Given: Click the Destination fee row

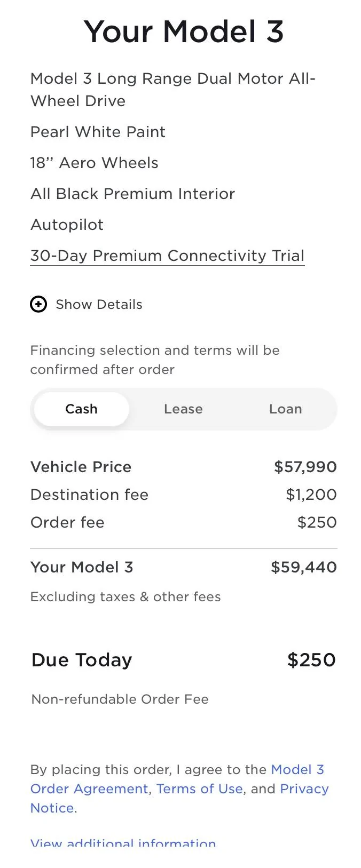Looking at the screenshot, I should [x=89, y=495].
